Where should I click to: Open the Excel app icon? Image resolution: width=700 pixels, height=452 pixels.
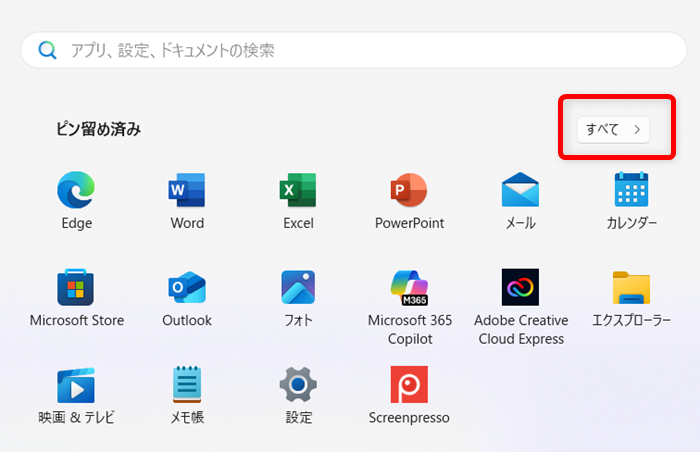pyautogui.click(x=298, y=190)
